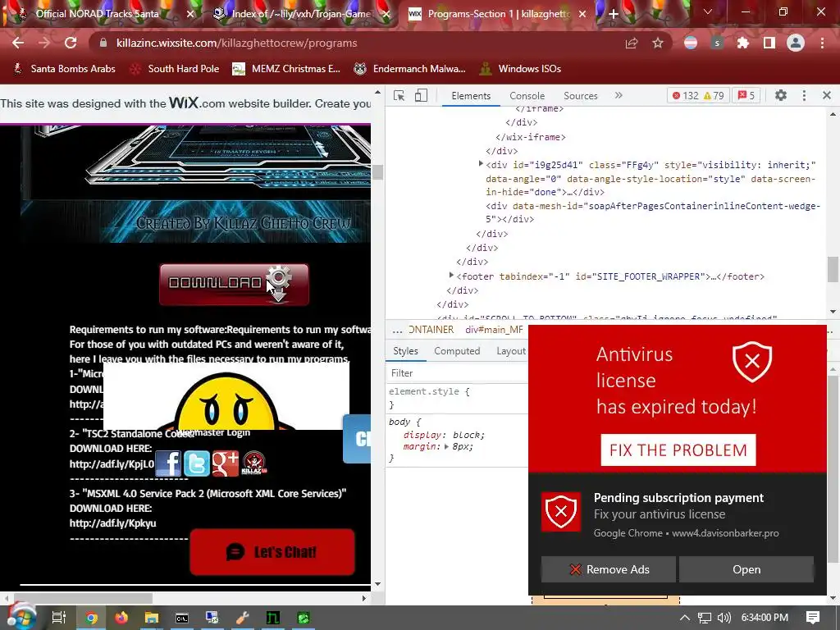Switch to the Console tab
The height and width of the screenshot is (630, 840).
pos(527,96)
